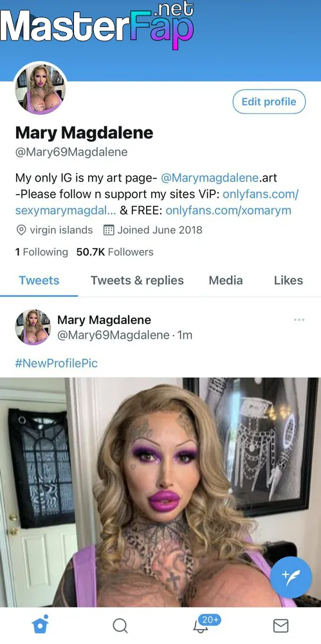Open the onlyfans.com/xomarym link
This screenshot has height=644, width=321.
(228, 211)
